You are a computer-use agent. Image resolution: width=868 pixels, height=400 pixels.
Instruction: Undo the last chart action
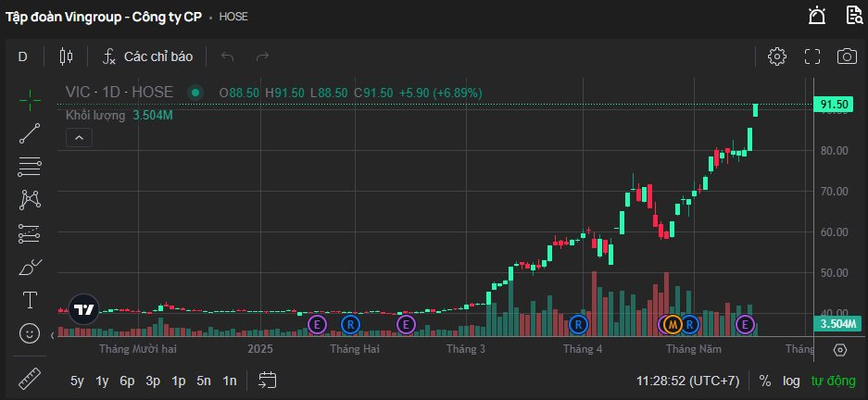point(228,56)
